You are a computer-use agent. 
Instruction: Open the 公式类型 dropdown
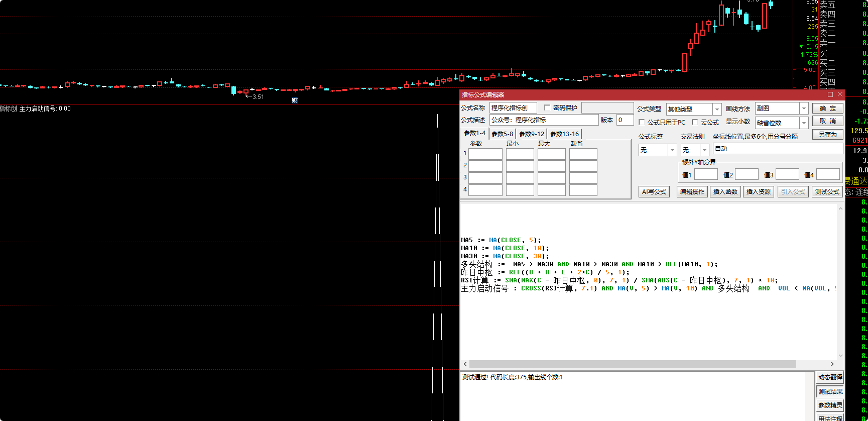(717, 110)
